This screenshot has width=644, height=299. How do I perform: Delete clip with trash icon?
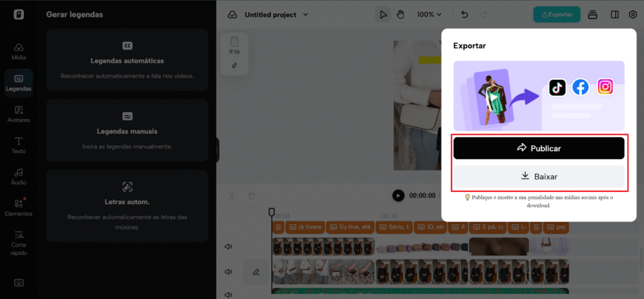(252, 195)
